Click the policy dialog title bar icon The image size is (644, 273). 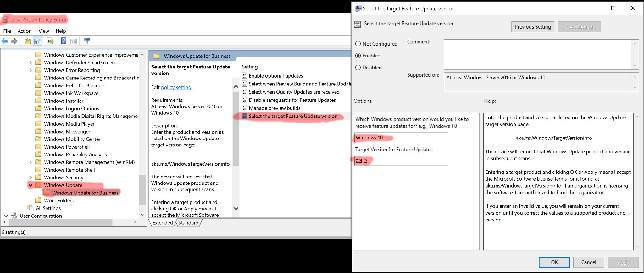coord(358,8)
